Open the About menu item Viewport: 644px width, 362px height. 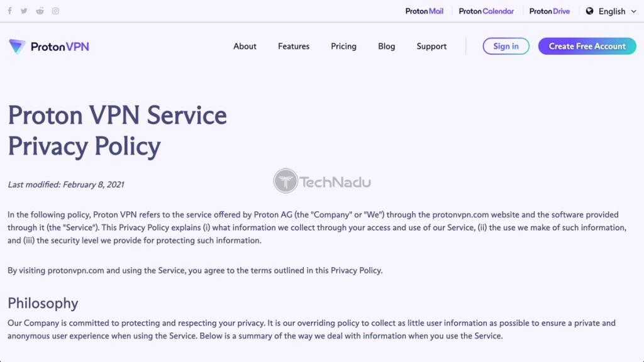click(245, 47)
